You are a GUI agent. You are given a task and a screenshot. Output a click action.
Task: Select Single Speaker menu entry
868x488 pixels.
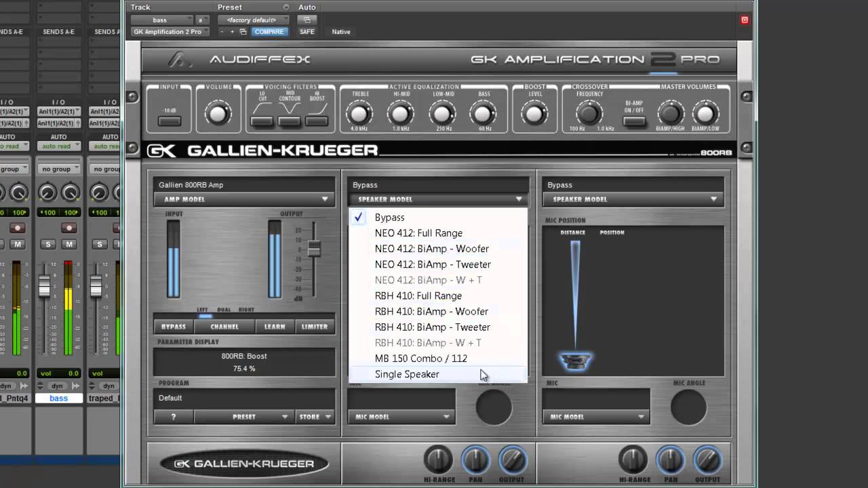(x=438, y=374)
